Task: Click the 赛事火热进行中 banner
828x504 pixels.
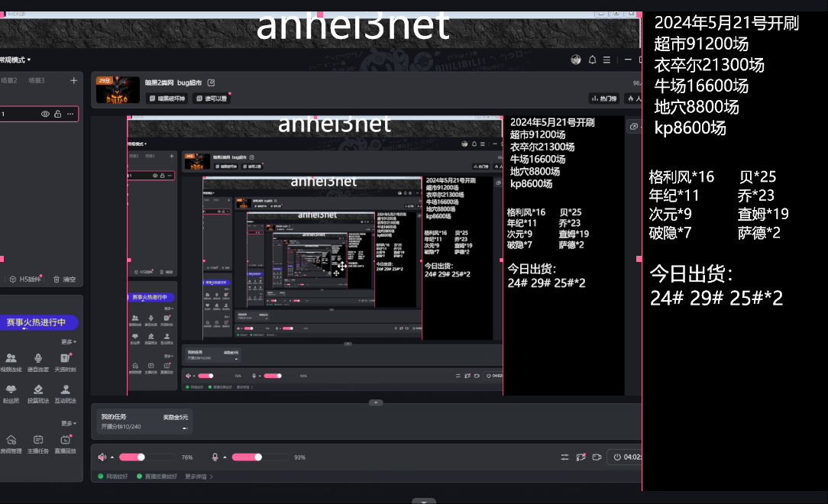Action: point(38,322)
